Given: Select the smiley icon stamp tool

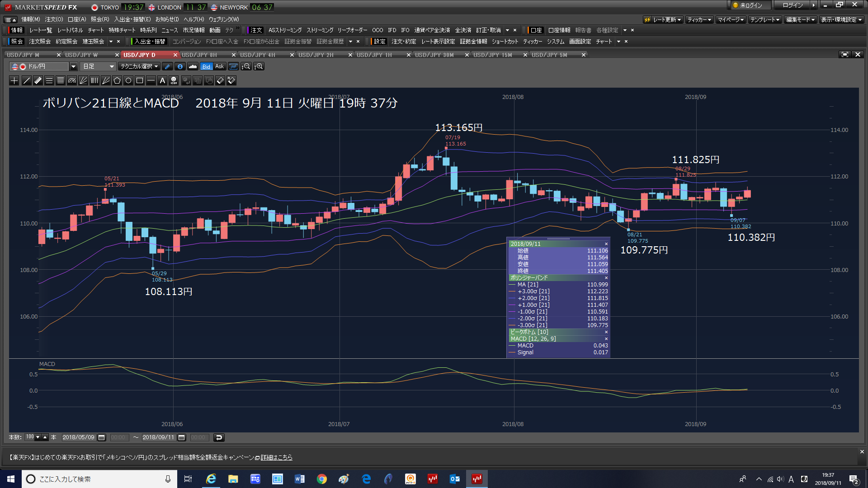Looking at the screenshot, I should (174, 80).
